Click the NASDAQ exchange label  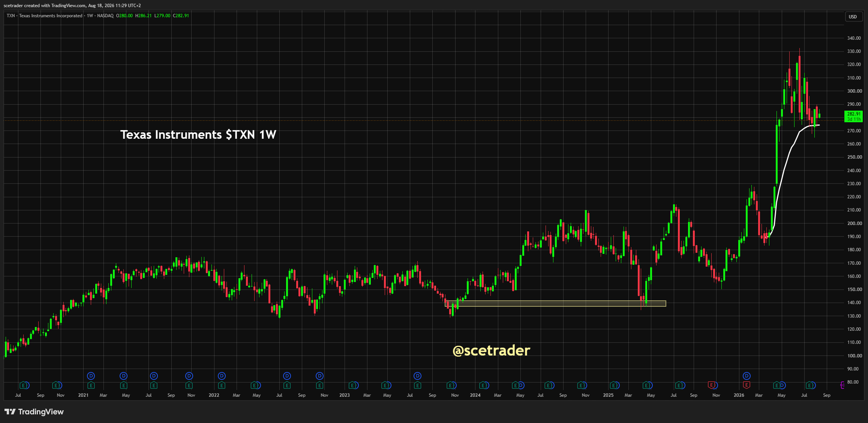coord(105,16)
